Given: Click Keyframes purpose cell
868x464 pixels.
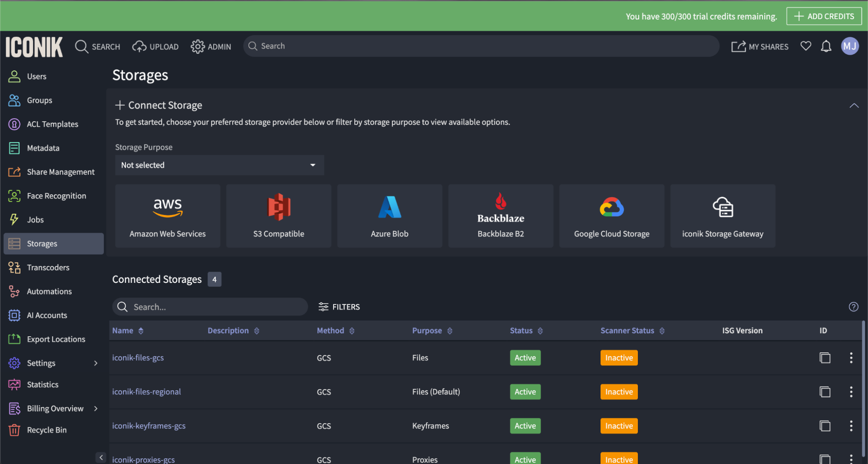Looking at the screenshot, I should click(430, 426).
